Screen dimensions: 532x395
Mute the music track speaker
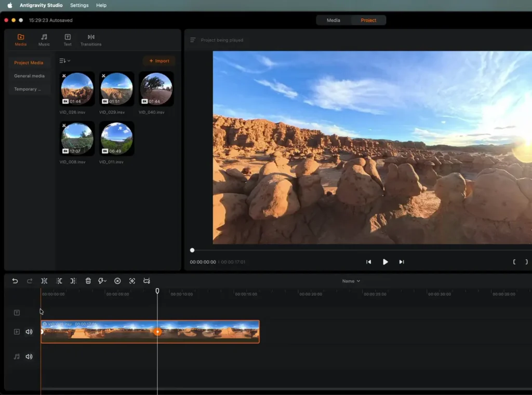(x=29, y=357)
